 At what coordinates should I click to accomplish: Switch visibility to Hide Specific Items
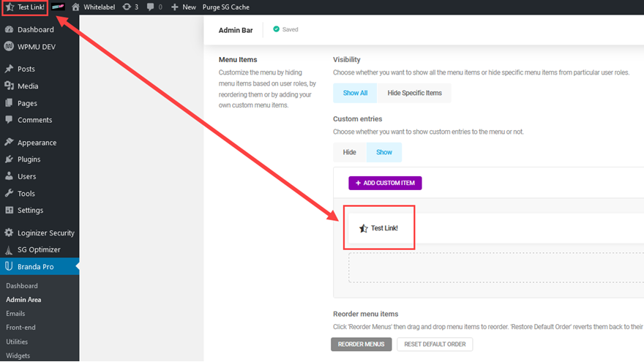414,93
